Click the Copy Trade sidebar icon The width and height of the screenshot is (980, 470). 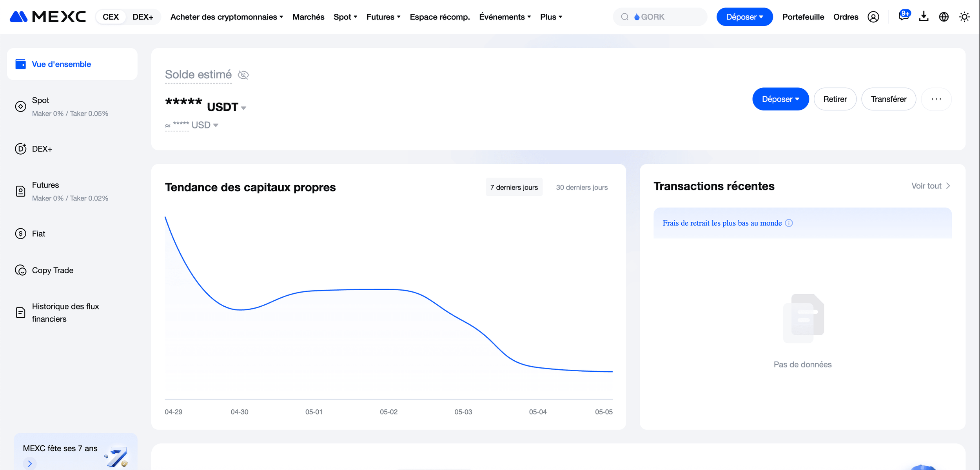point(20,270)
